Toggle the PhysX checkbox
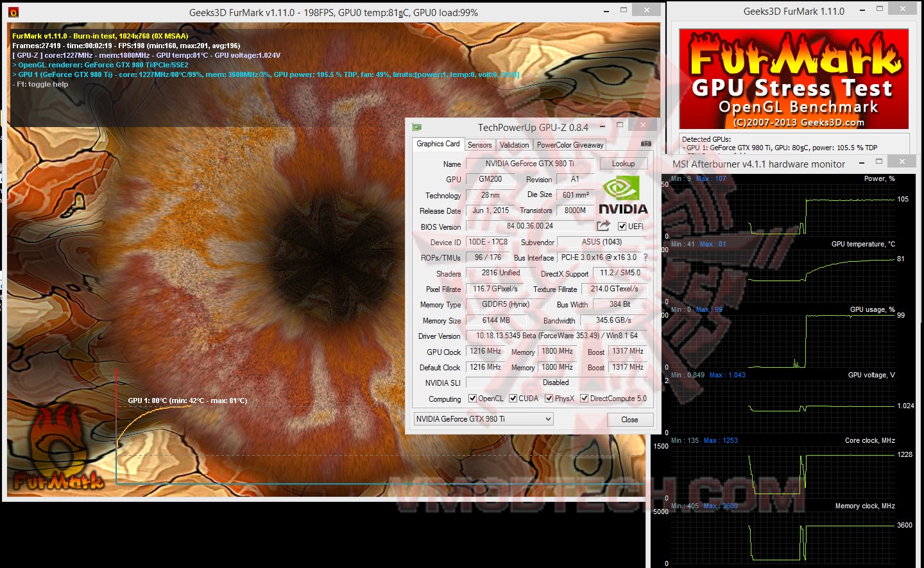Image resolution: width=924 pixels, height=568 pixels. 549,399
